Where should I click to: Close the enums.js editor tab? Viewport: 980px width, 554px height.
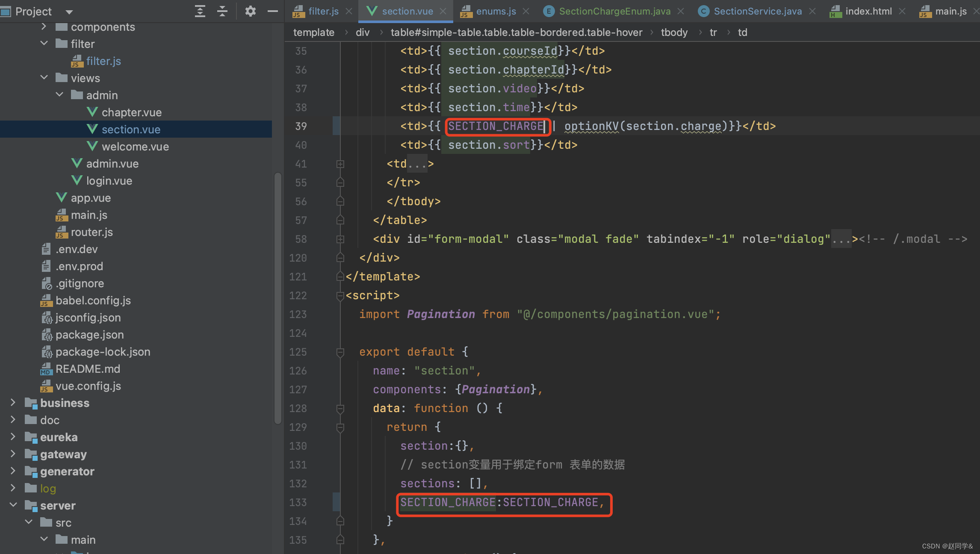click(x=526, y=12)
